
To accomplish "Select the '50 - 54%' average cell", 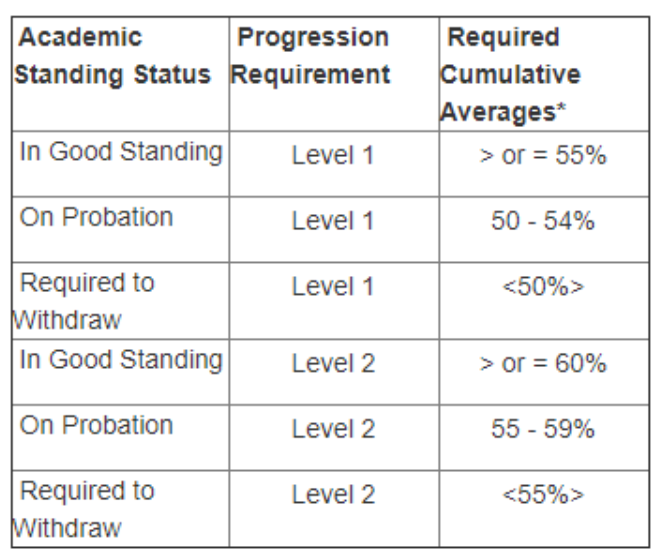I will click(x=539, y=222).
